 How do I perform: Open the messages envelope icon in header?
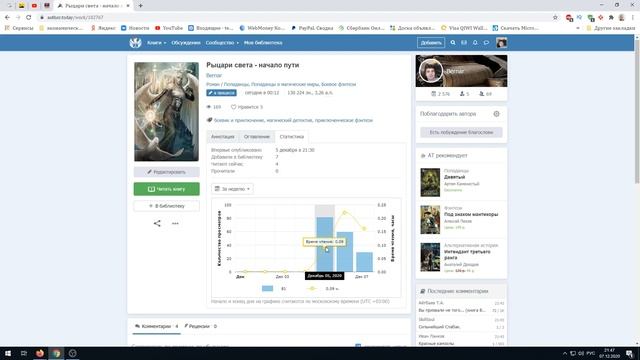(464, 42)
